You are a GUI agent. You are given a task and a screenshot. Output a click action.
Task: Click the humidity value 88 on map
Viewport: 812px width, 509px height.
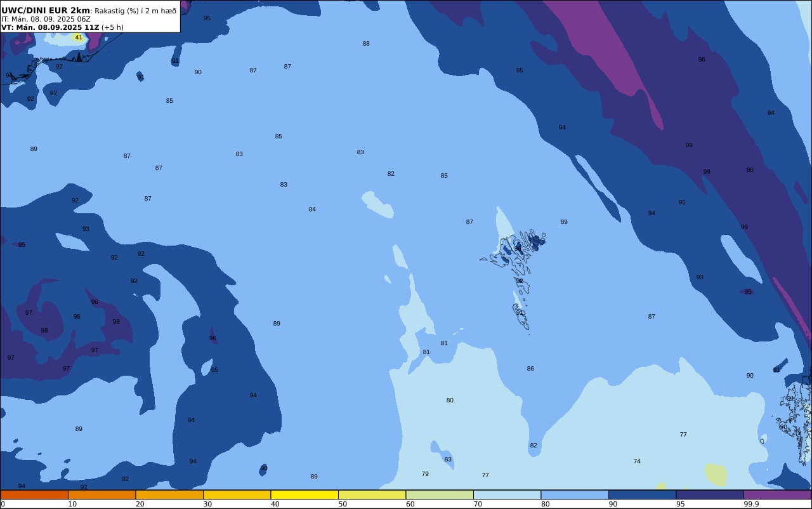366,44
